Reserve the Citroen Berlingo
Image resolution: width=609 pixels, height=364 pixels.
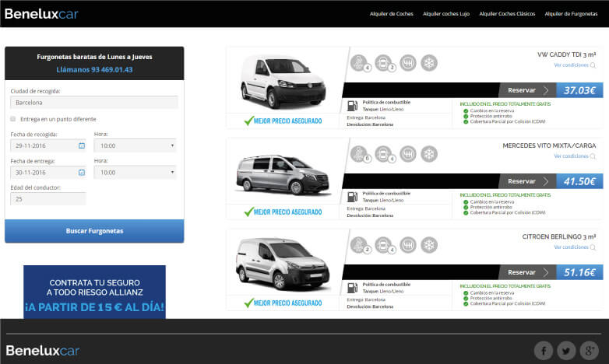(527, 272)
